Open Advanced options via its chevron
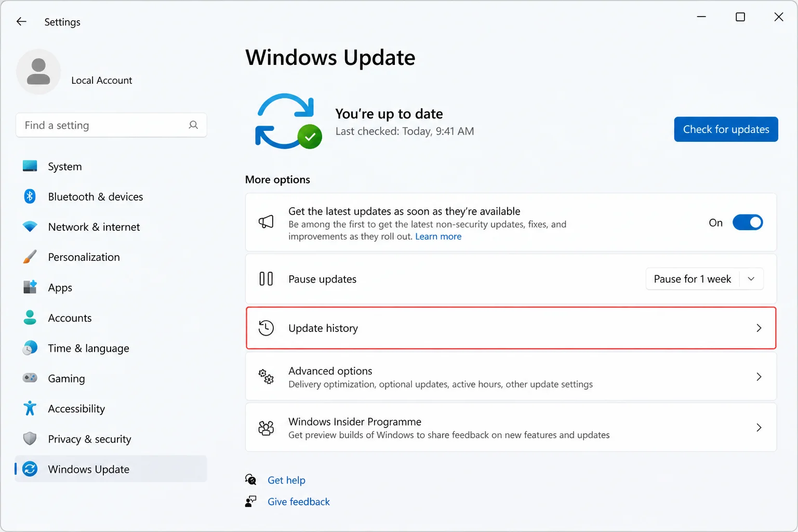The height and width of the screenshot is (532, 798). [759, 377]
